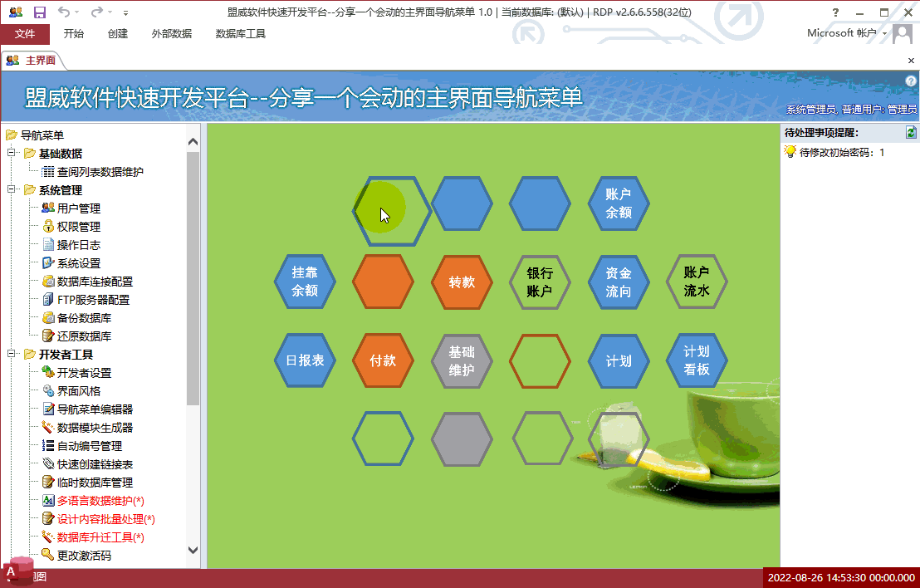920x588 pixels.
Task: Click the 待修改初始密码: 1 reminder
Action: pos(841,153)
